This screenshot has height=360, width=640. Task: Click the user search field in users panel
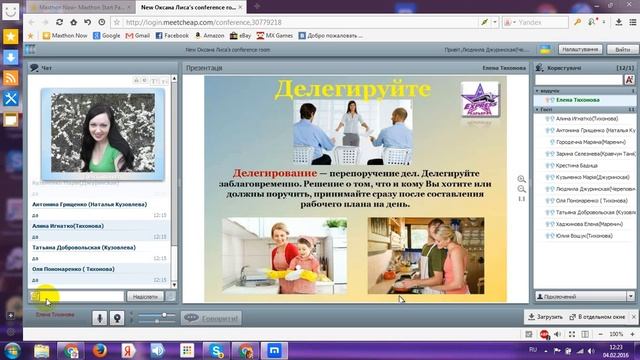pos(579,80)
